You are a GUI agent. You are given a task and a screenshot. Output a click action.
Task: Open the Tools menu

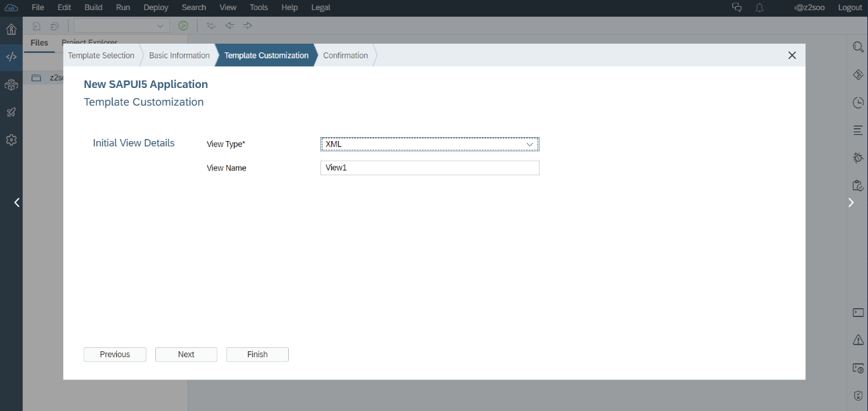pyautogui.click(x=259, y=7)
